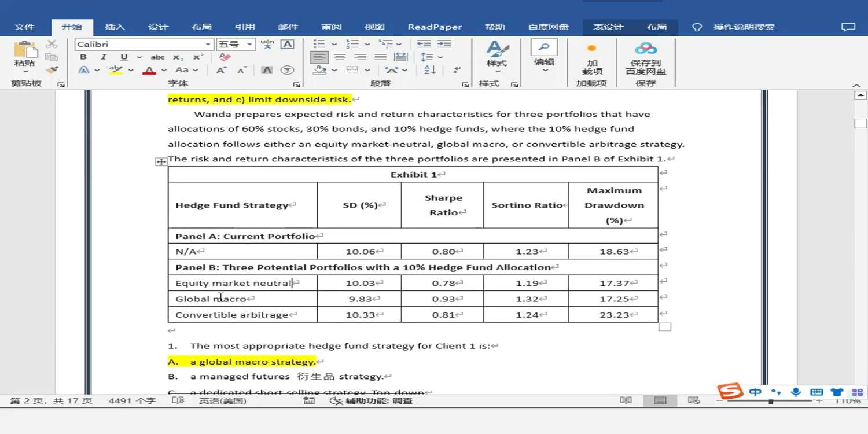Expand the underline style dropdown arrow
The image size is (868, 434).
point(139,57)
